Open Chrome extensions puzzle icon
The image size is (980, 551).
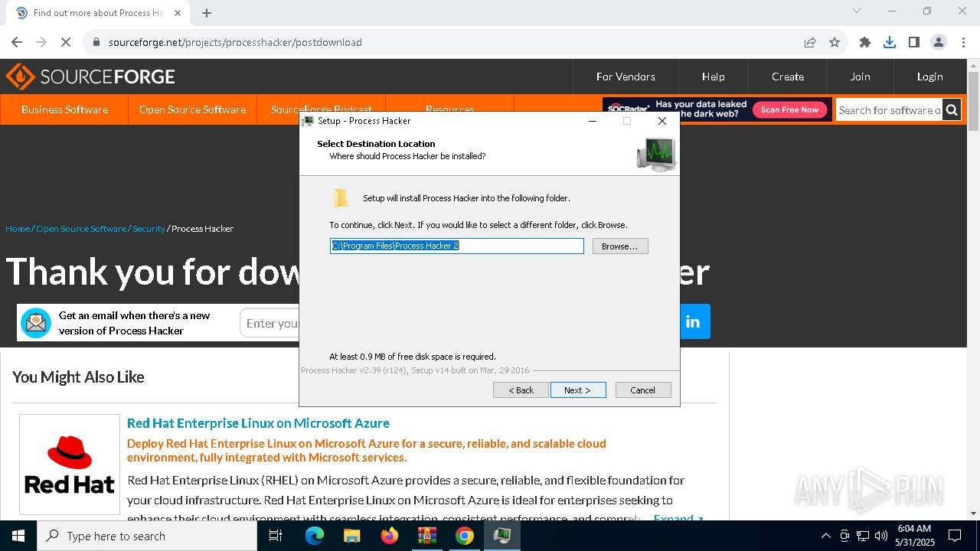click(865, 42)
